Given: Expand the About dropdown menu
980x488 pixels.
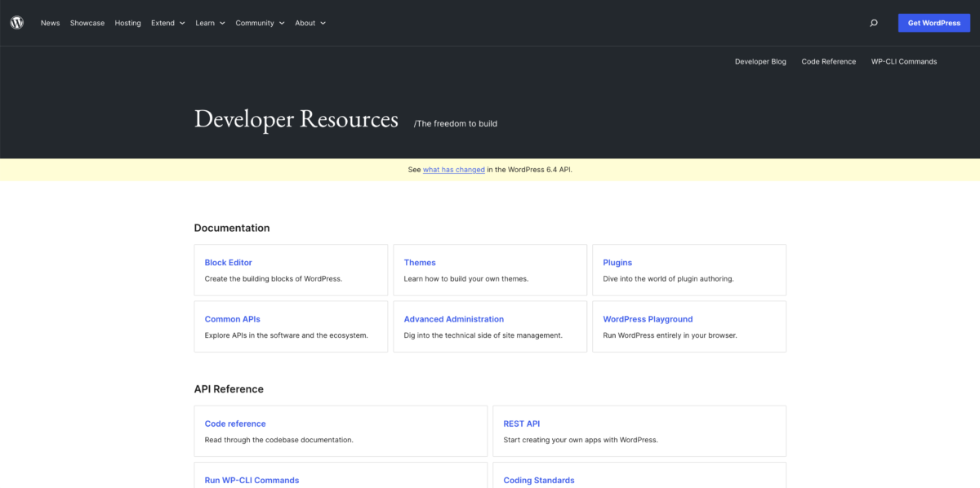Looking at the screenshot, I should 310,23.
